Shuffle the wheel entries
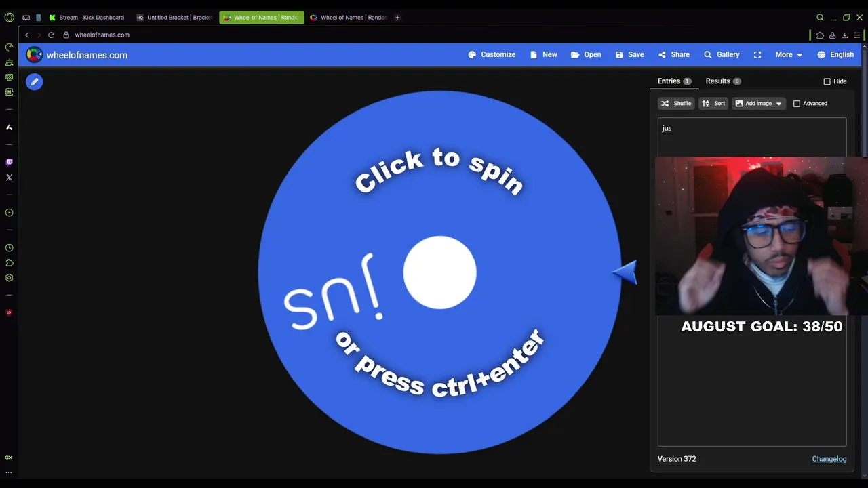This screenshot has height=488, width=868. [676, 104]
